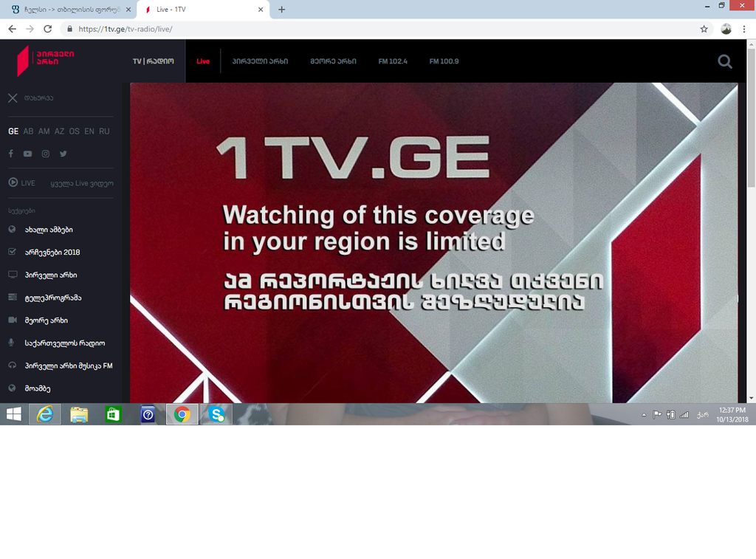This screenshot has height=559, width=756.
Task: Open the ახალი ამბები section link
Action: click(49, 230)
